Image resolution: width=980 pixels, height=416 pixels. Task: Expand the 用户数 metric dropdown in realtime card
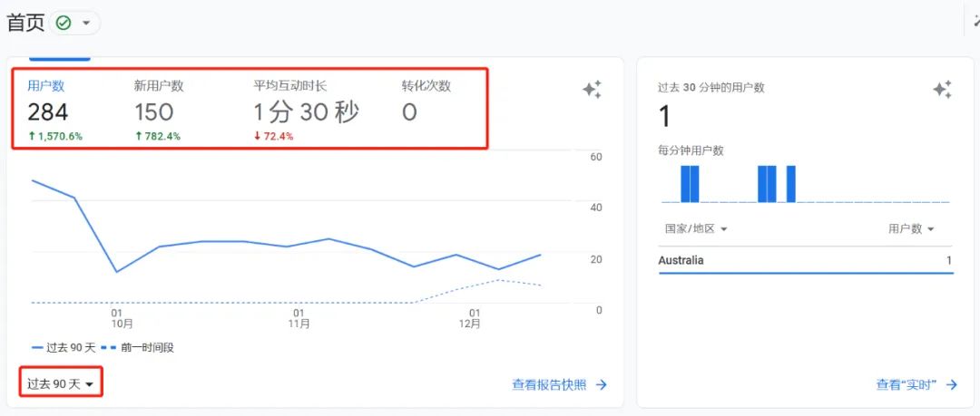(911, 229)
